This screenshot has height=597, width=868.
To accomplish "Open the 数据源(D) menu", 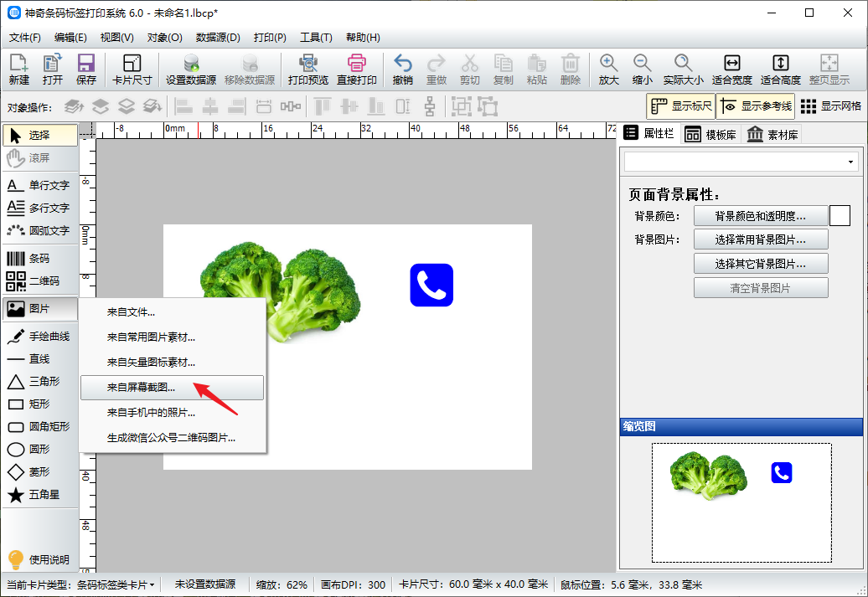I will 218,38.
